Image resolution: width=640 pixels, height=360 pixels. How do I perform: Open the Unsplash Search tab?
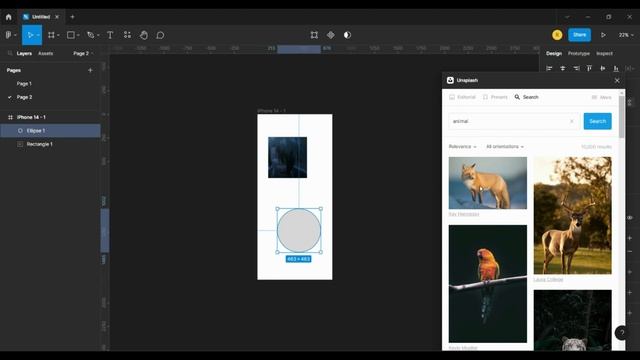(527, 97)
